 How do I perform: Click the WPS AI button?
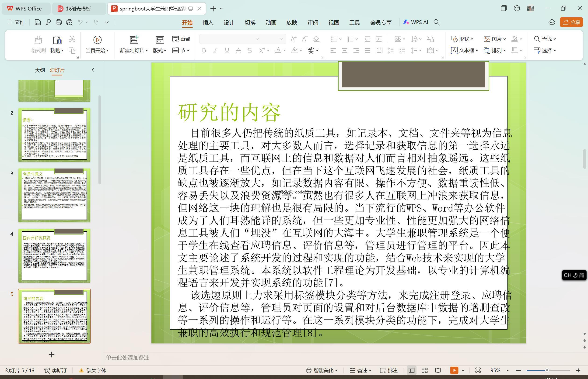(415, 22)
